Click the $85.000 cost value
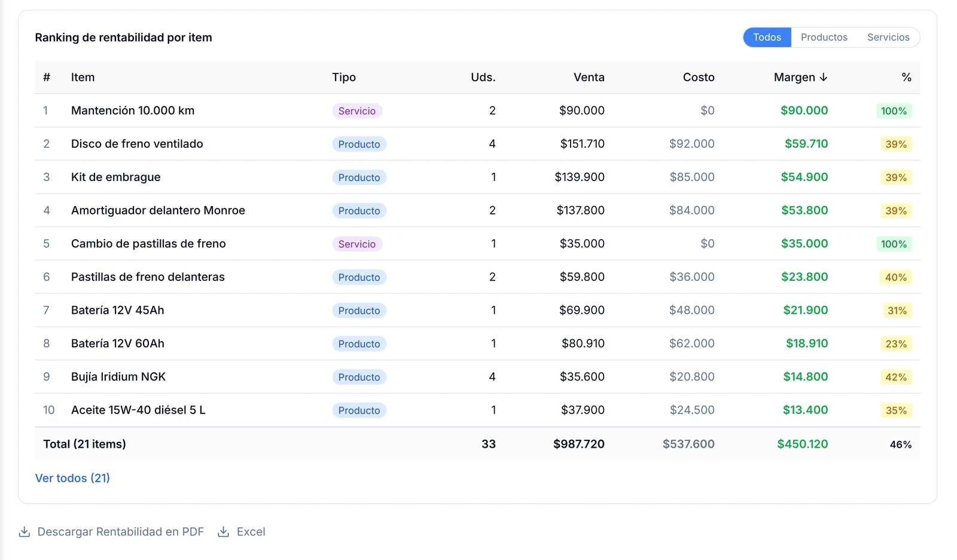 point(692,177)
